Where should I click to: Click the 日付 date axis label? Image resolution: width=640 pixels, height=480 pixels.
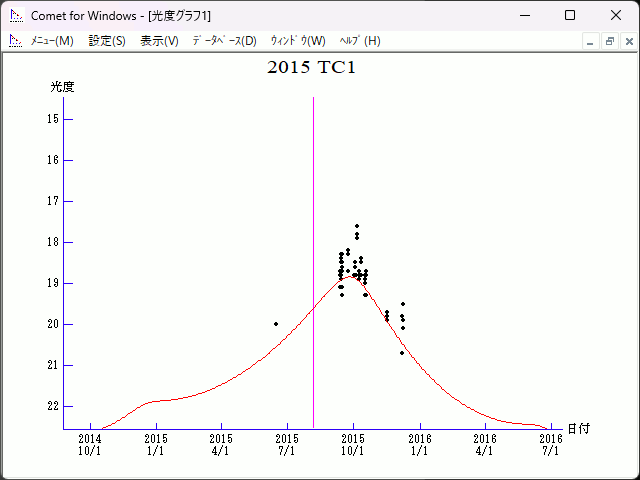[x=578, y=429]
